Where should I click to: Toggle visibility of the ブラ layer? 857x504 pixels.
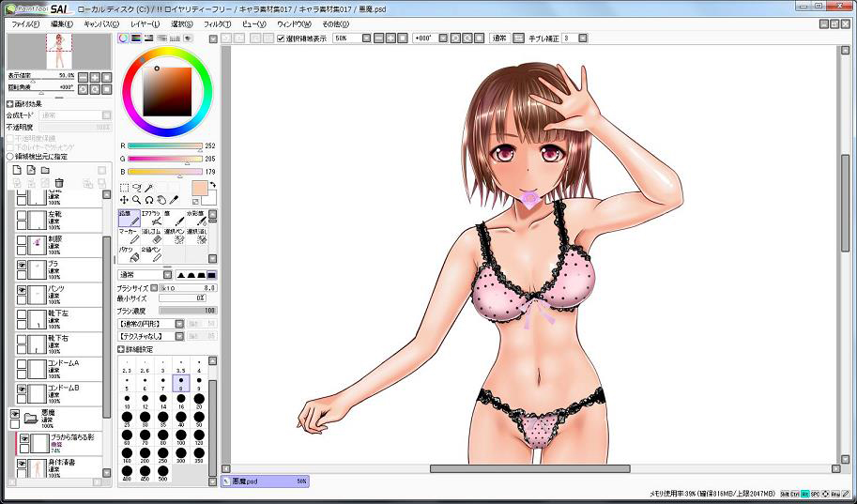(23, 267)
